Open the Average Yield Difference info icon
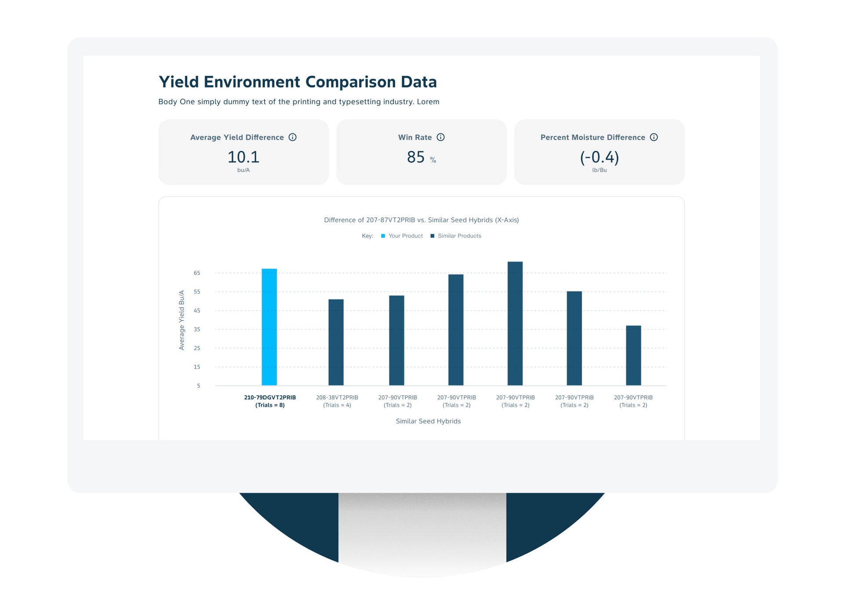Image resolution: width=844 pixels, height=616 pixels. point(292,137)
